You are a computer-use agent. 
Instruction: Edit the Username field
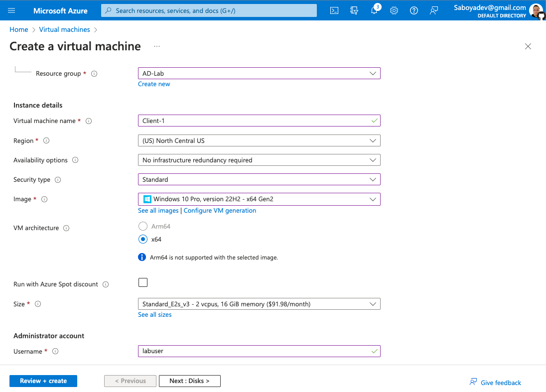point(259,351)
